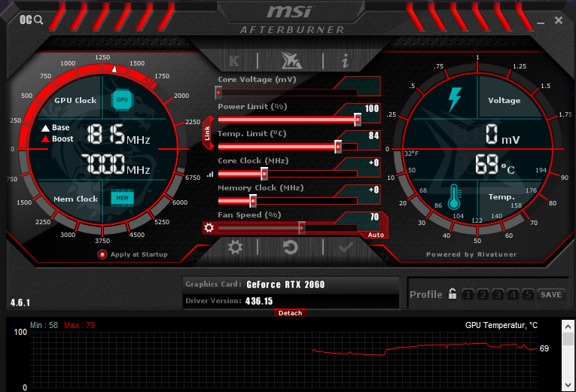Image resolution: width=576 pixels, height=392 pixels.
Task: Select profile slot 3
Action: click(x=498, y=295)
